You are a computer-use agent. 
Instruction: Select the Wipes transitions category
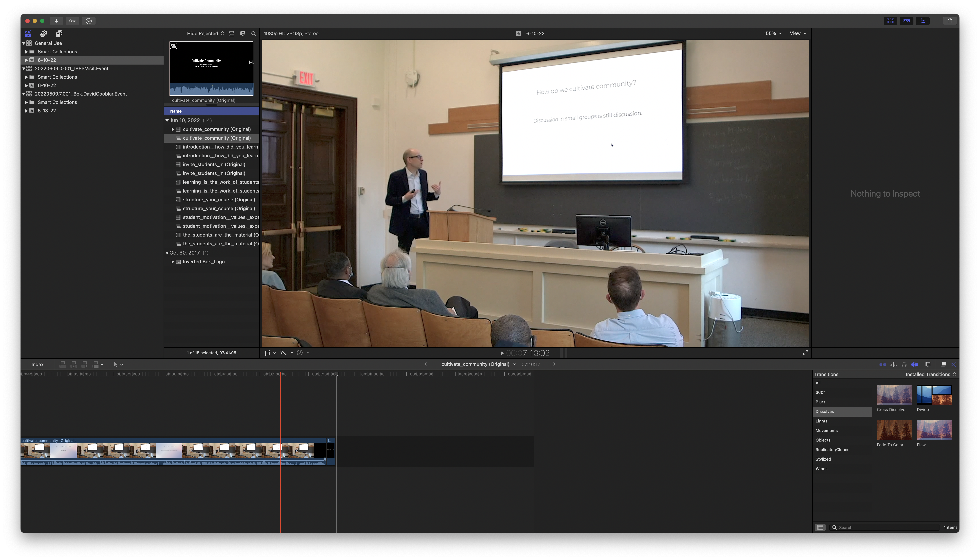coord(821,469)
